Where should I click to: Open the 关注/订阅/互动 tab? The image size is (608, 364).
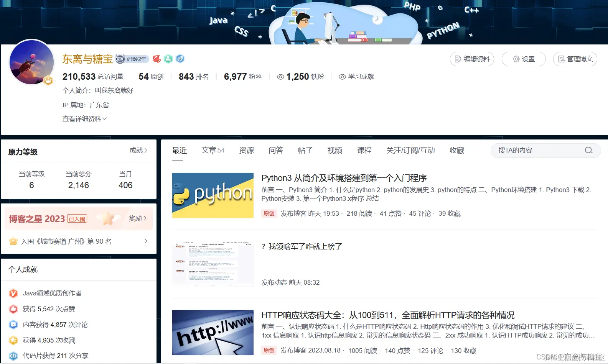point(410,150)
